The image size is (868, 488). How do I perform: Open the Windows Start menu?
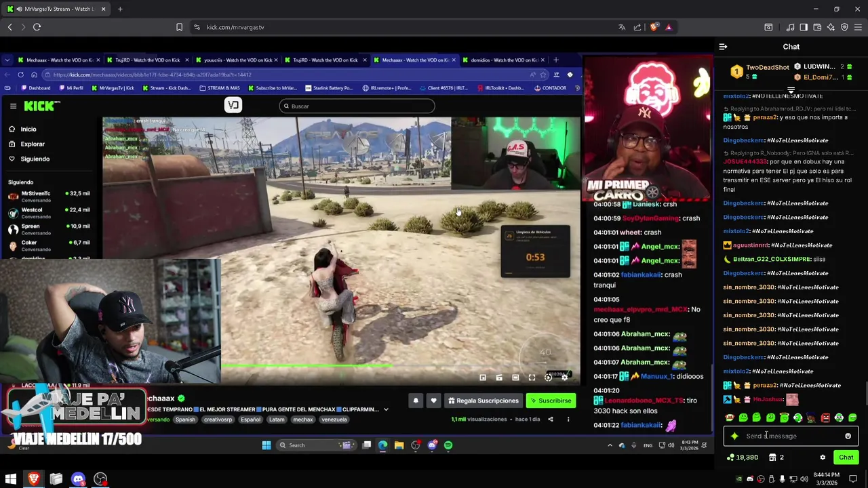click(10, 479)
